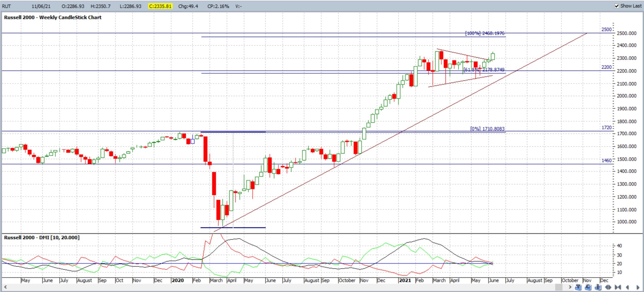
Task: Click the shift chart right triangle arrow
Action: [x=638, y=287]
